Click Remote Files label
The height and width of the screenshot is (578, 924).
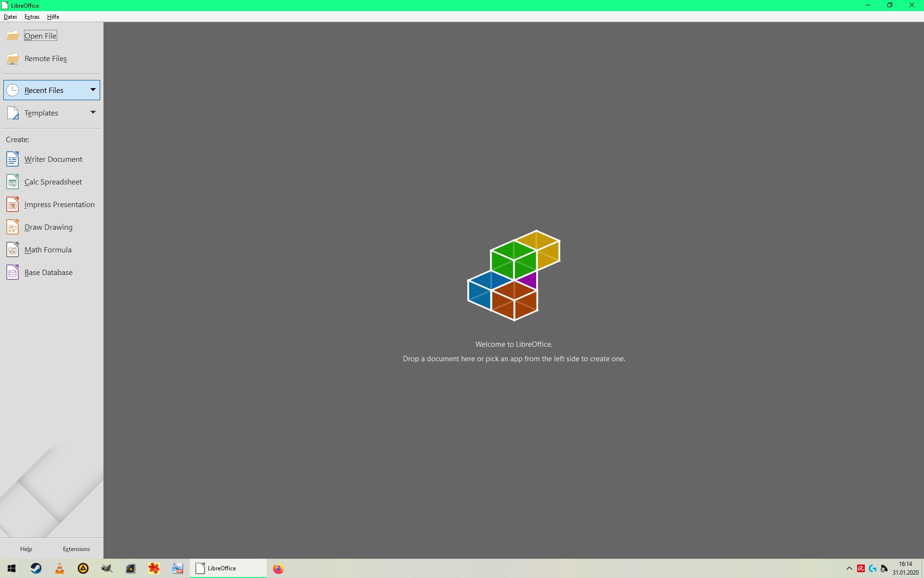[x=46, y=58]
